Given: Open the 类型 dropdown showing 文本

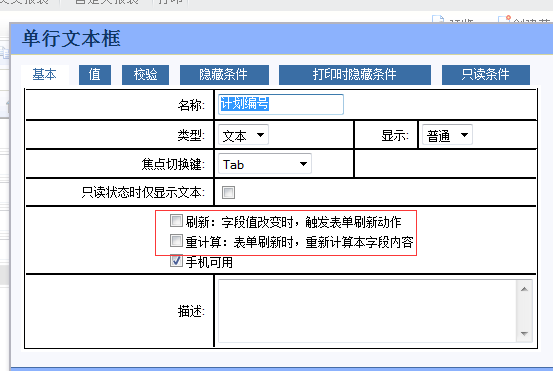Looking at the screenshot, I should pyautogui.click(x=243, y=135).
